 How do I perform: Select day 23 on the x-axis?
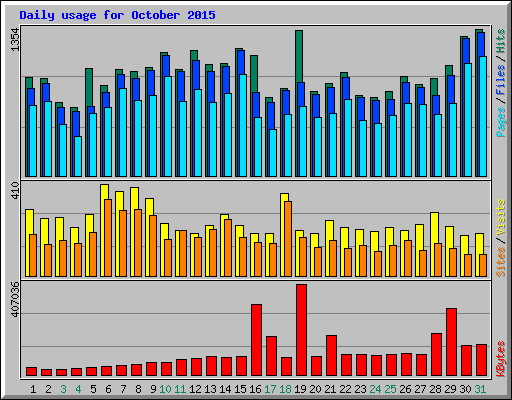[360, 389]
